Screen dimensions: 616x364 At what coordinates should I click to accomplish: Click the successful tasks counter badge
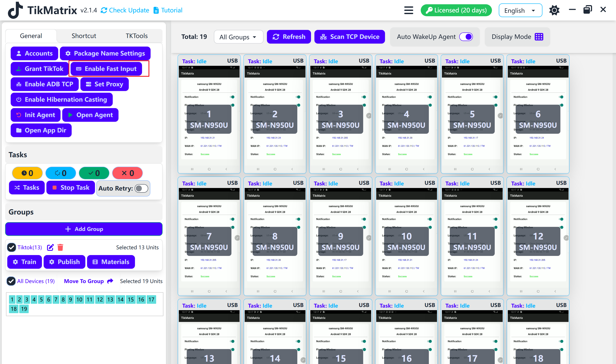(94, 173)
